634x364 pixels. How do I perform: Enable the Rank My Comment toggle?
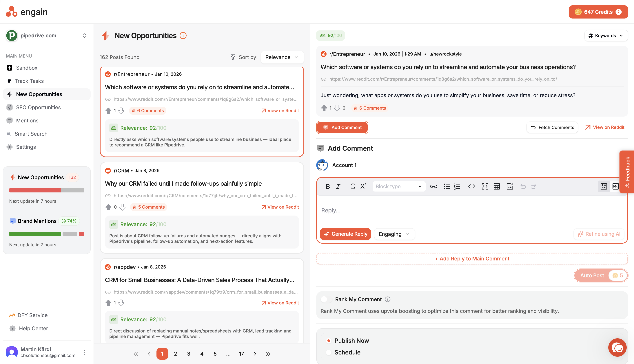[x=326, y=299]
